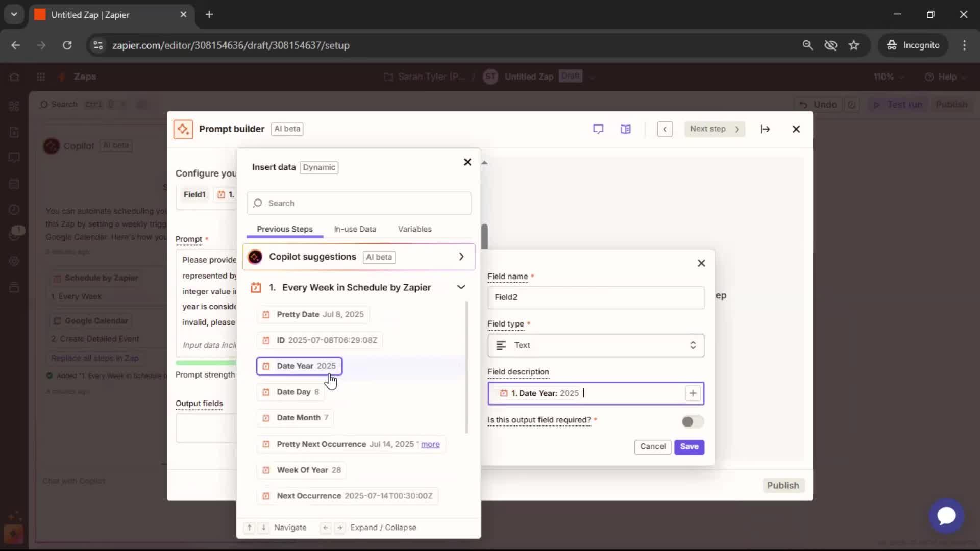Open the apps grid icon in top bar
980x551 pixels.
(41, 77)
